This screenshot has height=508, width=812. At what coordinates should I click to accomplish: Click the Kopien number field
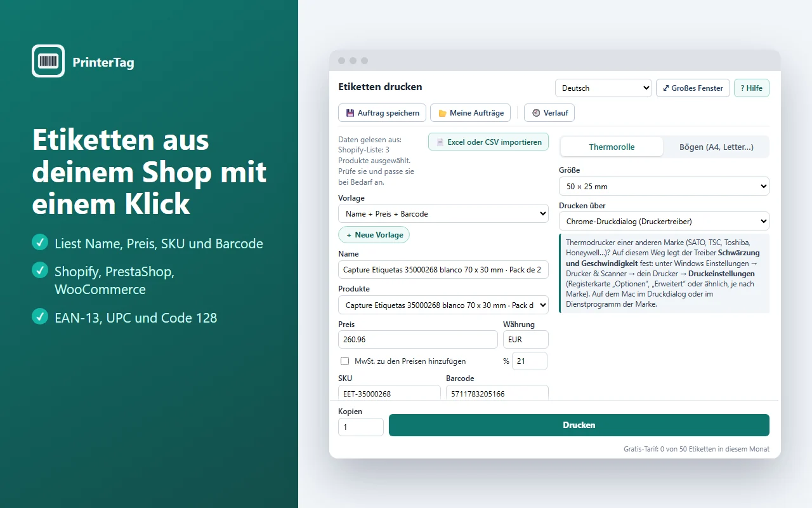click(x=361, y=427)
